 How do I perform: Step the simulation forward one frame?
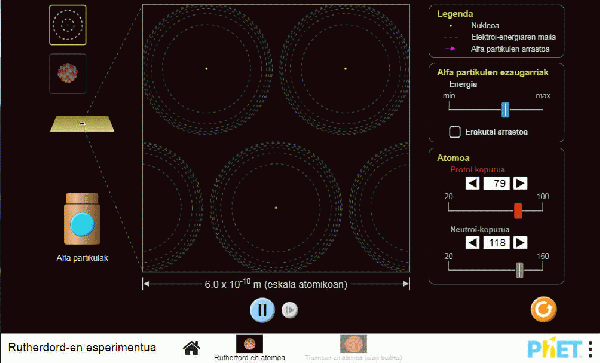pyautogui.click(x=290, y=310)
